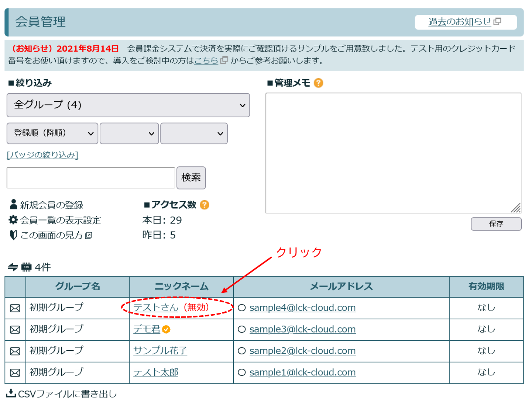The image size is (532, 406).
Task: Open the バッジの絞り込み link
Action: 42,155
